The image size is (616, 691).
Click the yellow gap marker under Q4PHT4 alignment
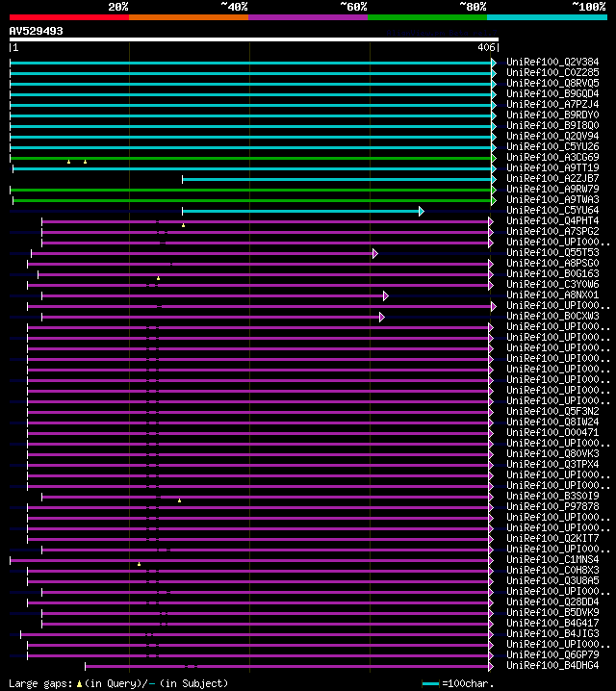coord(183,225)
